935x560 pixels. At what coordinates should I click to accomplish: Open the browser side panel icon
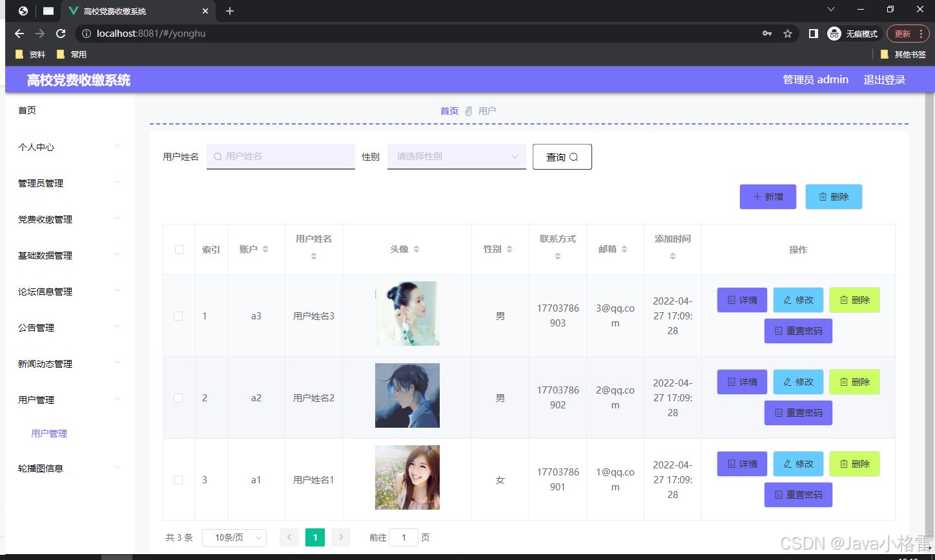(814, 34)
